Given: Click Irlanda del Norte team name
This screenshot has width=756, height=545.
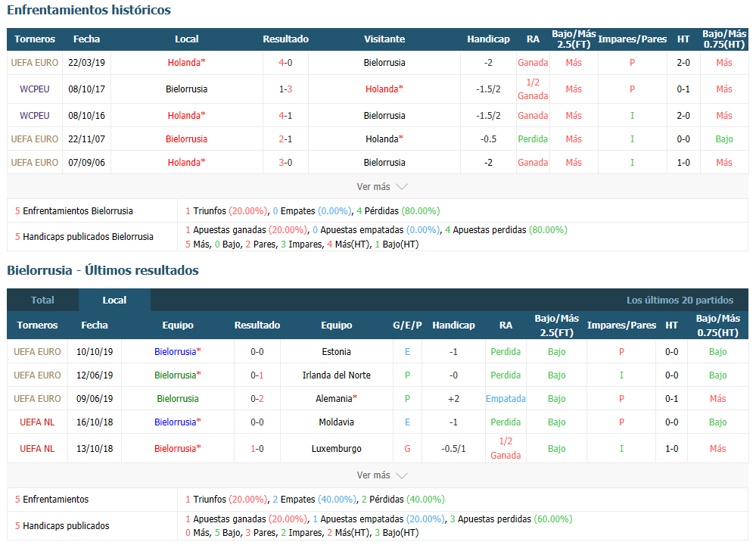Looking at the screenshot, I should click(x=337, y=375).
